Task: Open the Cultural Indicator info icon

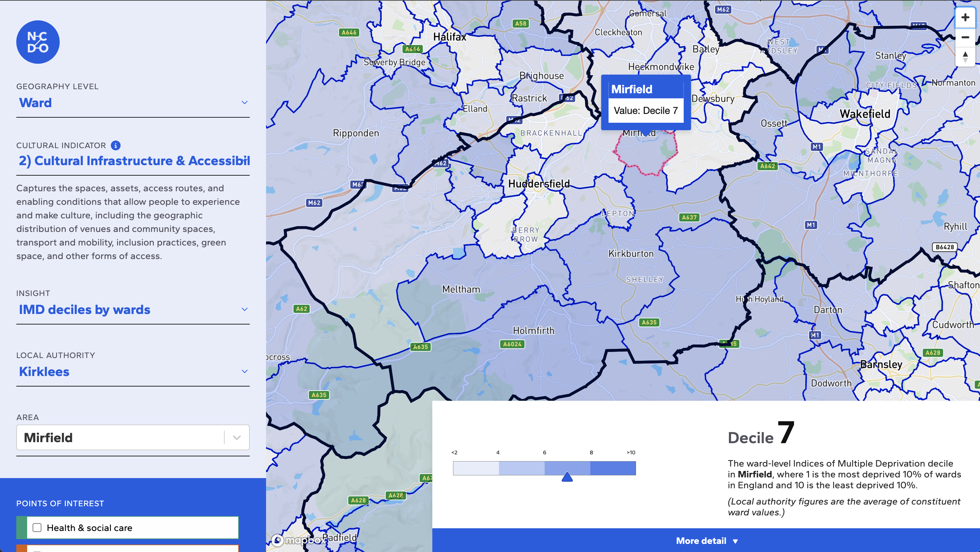Action: 116,145
